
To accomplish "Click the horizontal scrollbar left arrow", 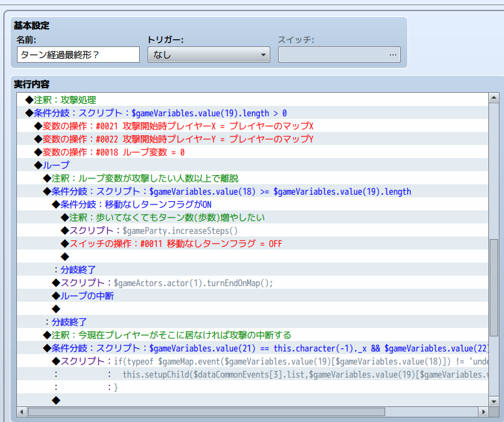I will 22,412.
